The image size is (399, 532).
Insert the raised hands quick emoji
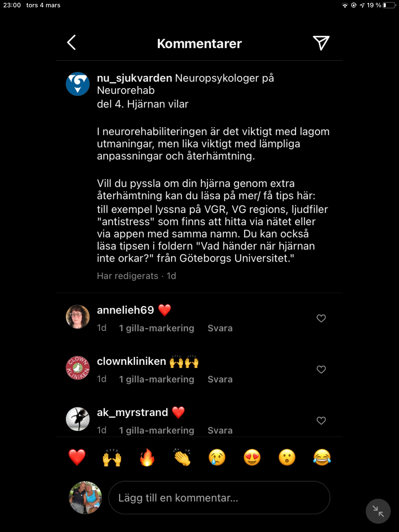pyautogui.click(x=112, y=457)
